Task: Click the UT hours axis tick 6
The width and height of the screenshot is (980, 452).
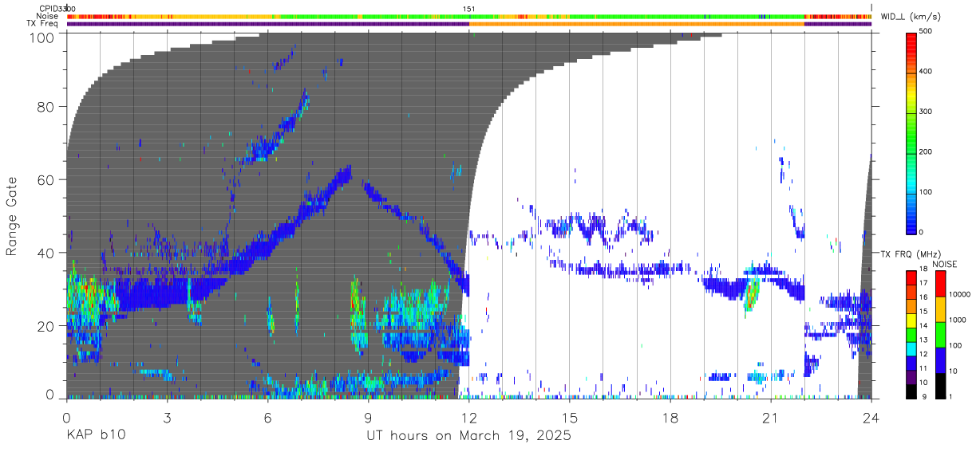Action: pos(267,418)
